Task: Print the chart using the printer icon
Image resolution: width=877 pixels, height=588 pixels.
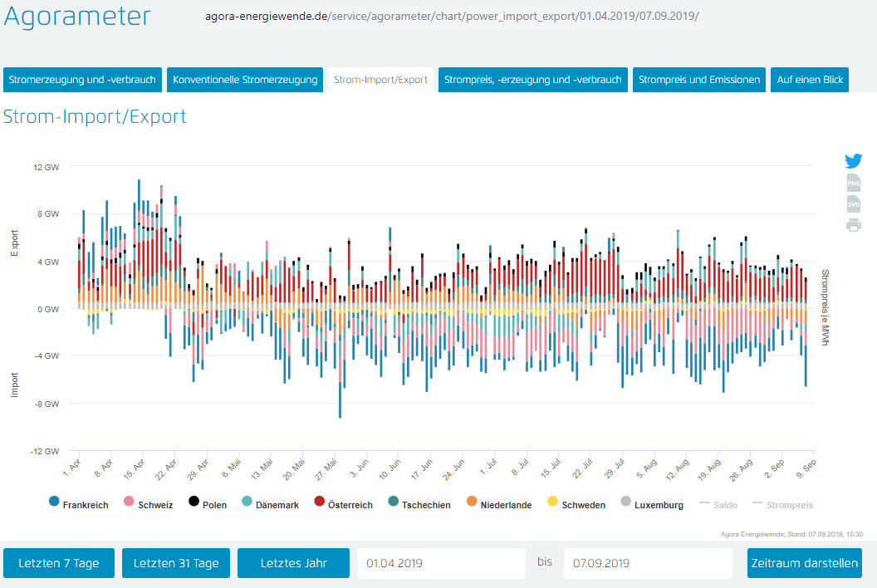Action: (853, 225)
